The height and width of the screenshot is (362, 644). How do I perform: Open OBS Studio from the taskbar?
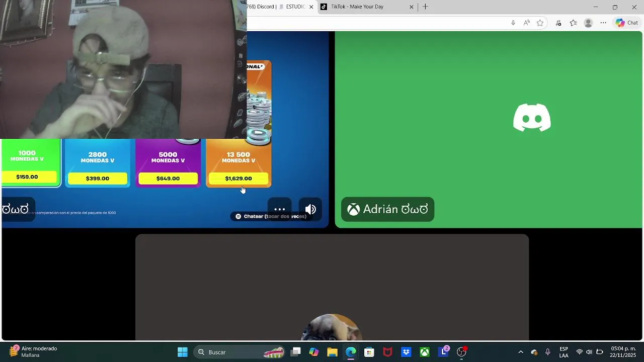point(461,352)
